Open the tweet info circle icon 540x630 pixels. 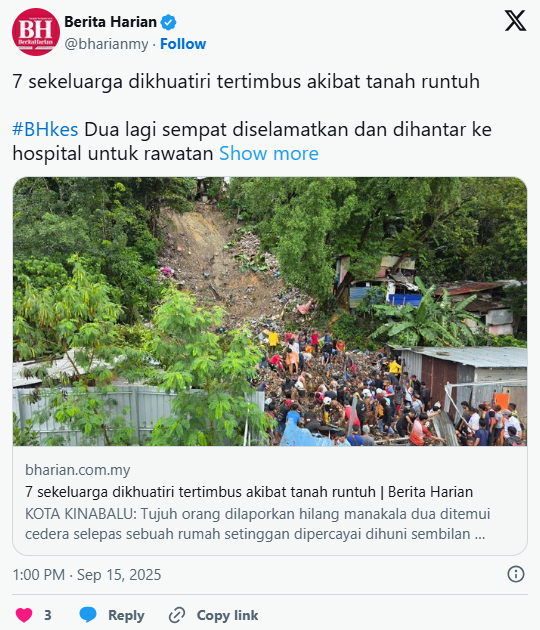point(516,574)
